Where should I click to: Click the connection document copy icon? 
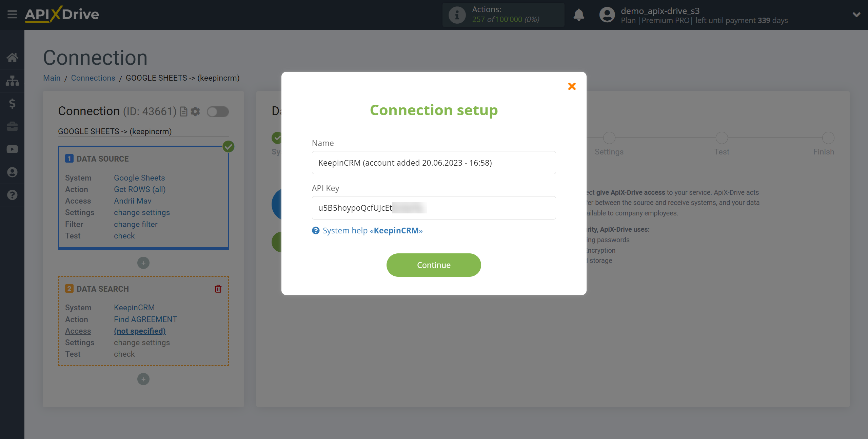point(183,111)
